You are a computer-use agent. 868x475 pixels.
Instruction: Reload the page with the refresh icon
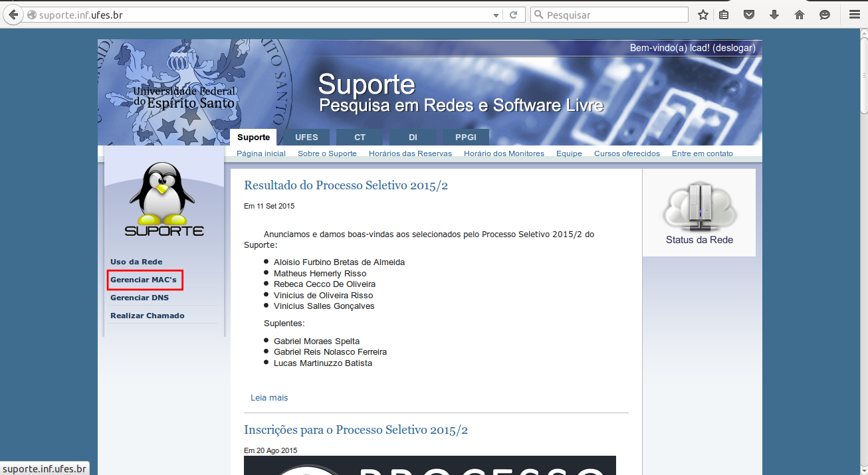[514, 15]
